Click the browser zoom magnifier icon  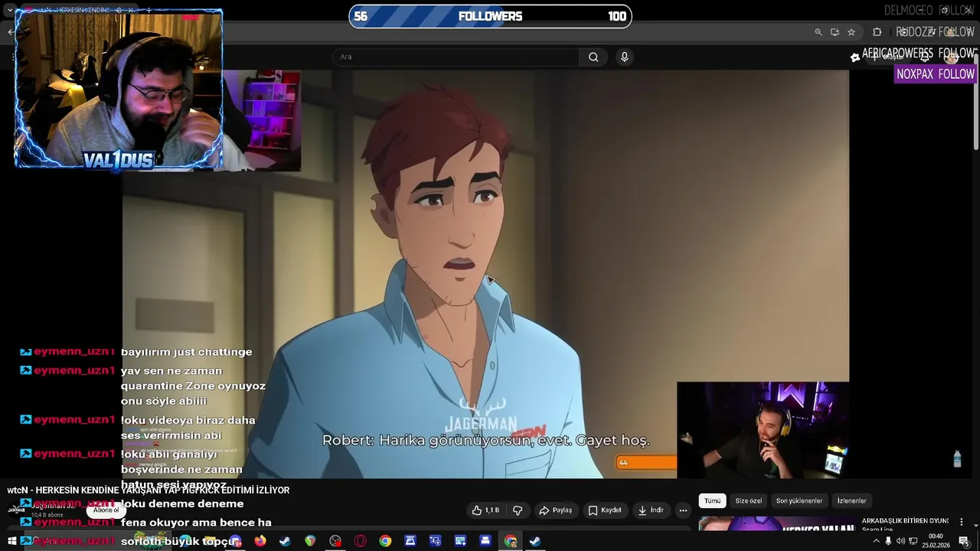click(x=818, y=32)
